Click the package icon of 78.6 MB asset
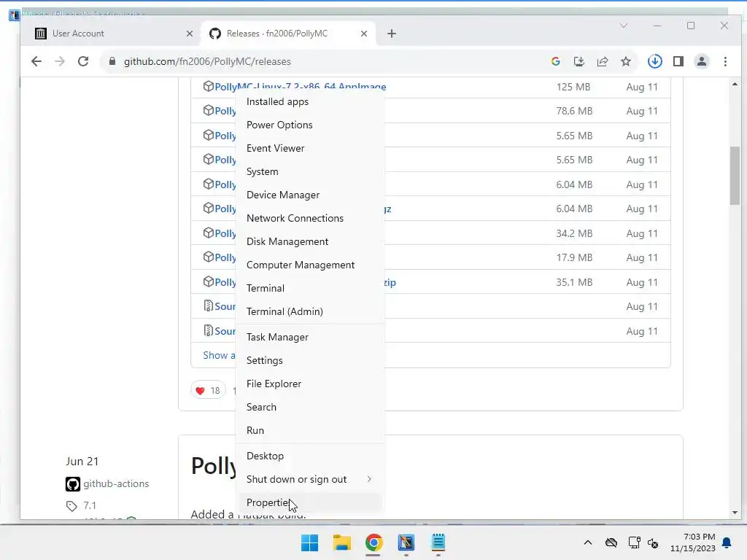This screenshot has height=560, width=747. (208, 111)
